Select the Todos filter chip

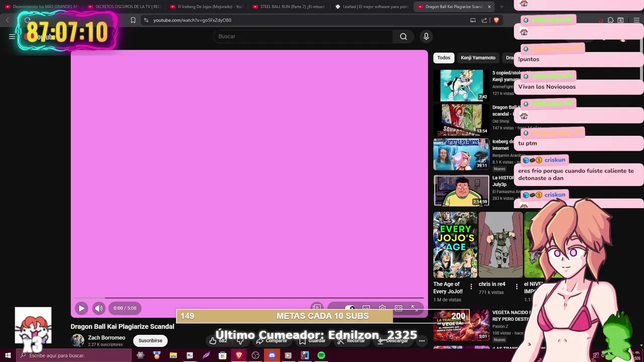[x=444, y=58]
